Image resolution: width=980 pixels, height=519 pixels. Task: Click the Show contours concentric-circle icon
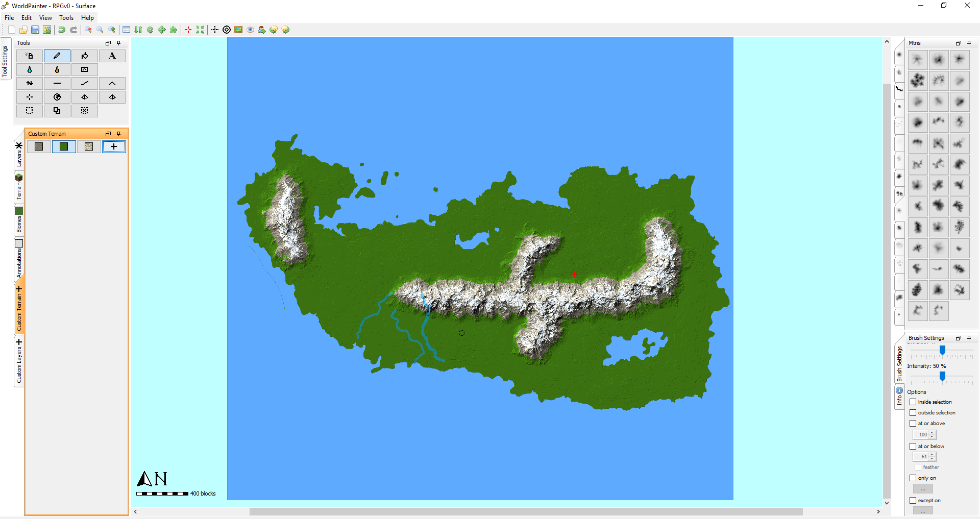pos(227,30)
